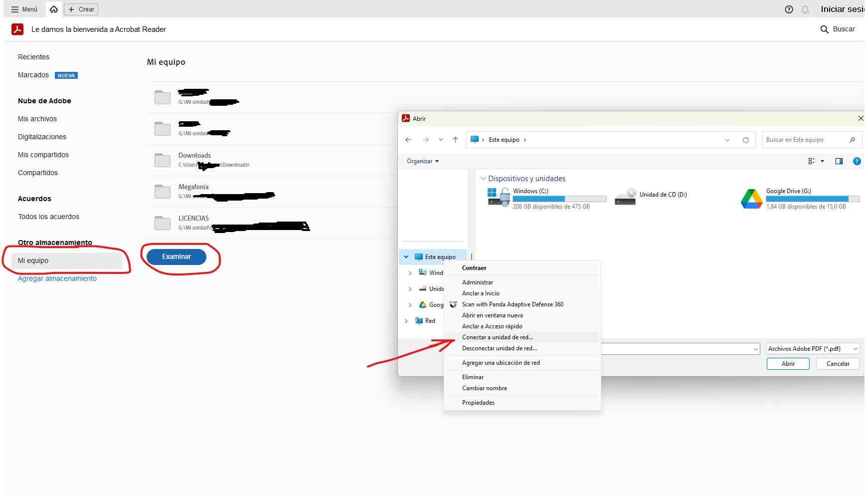Click the folder icon beside LICENCIAS
Image resolution: width=868 pixels, height=495 pixels.
tap(163, 223)
